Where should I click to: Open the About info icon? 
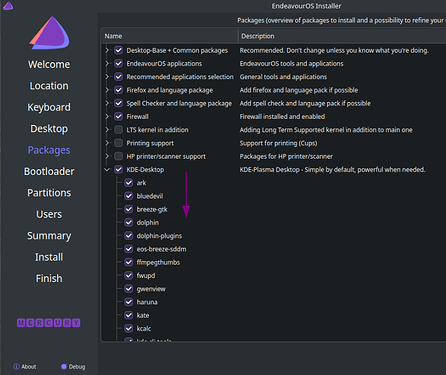point(16,367)
